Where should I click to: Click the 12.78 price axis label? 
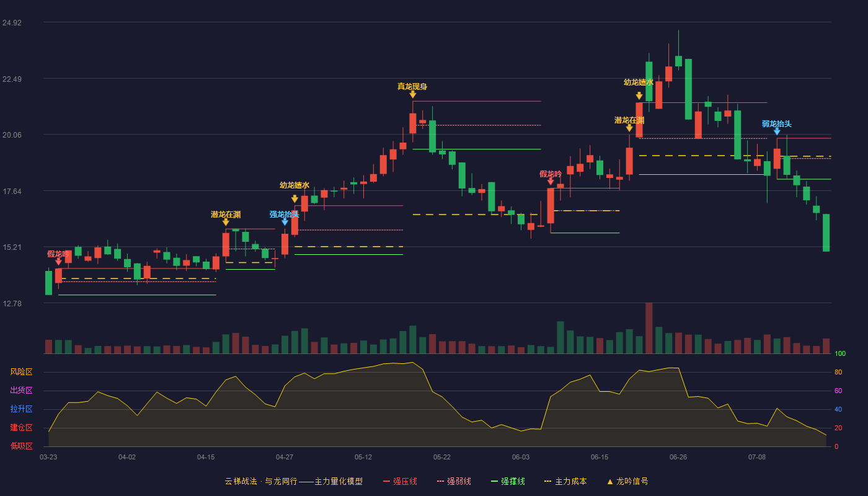tap(12, 304)
